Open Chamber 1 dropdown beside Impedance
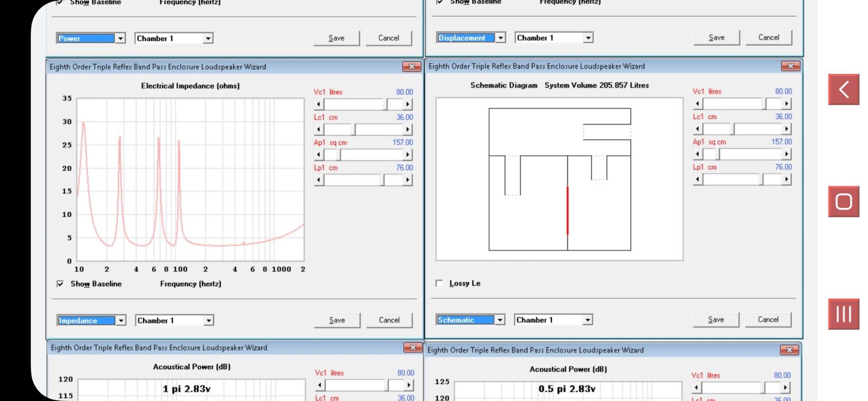Screen dimensions: 868x401 pos(209,320)
